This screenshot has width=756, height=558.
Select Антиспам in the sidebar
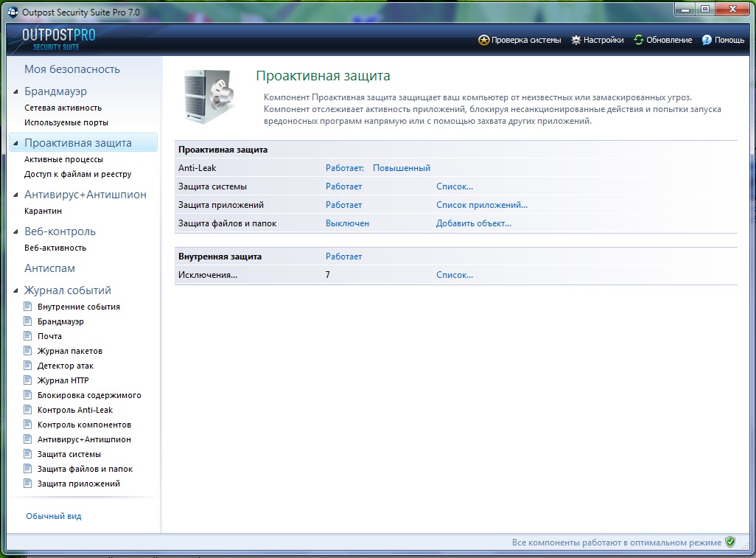pos(49,268)
